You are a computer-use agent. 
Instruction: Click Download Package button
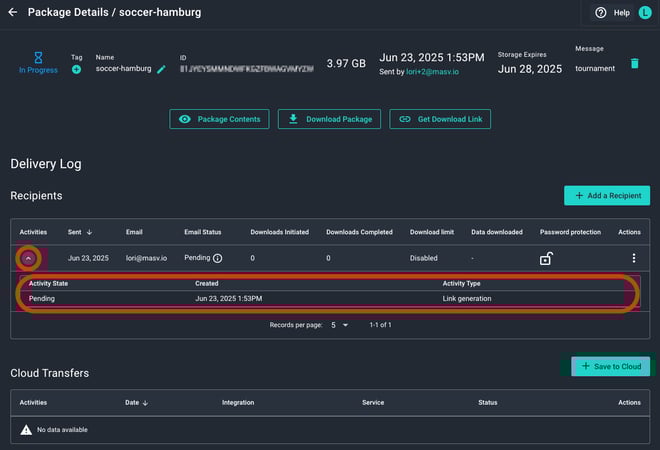point(329,119)
